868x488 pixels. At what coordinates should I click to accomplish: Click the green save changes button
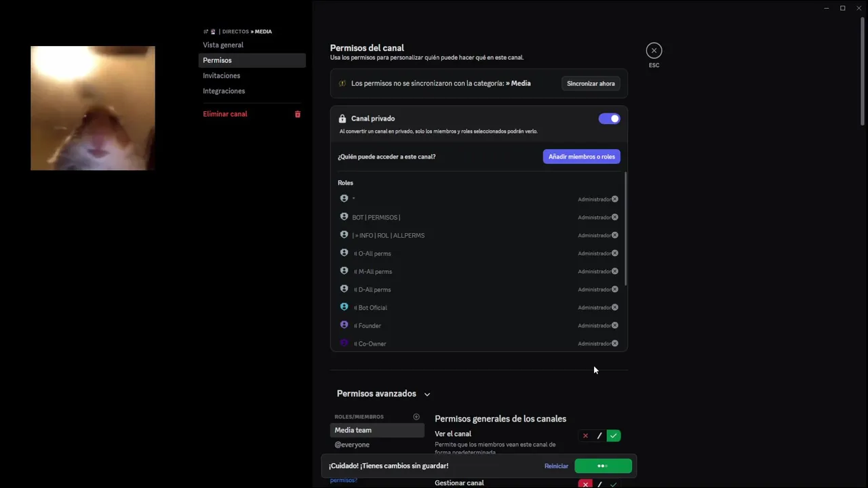(x=603, y=466)
